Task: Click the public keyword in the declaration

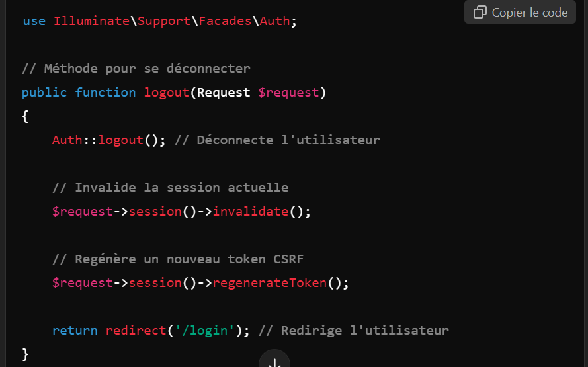Action: [44, 92]
